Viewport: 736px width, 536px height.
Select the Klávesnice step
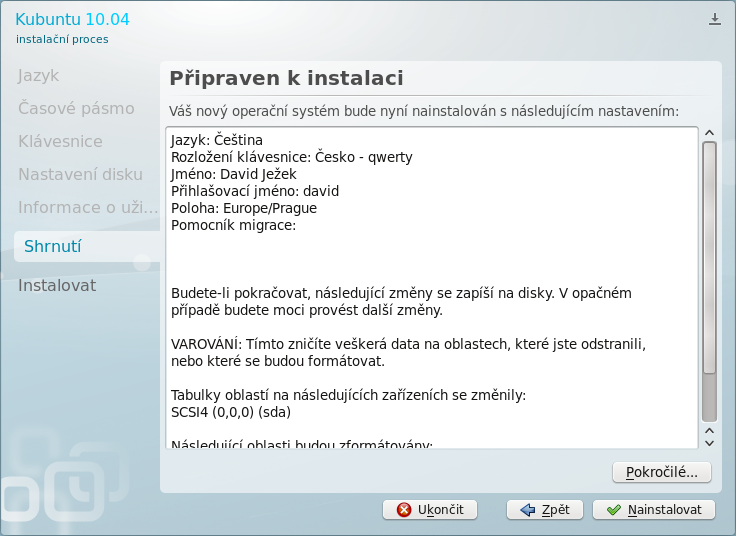click(x=60, y=141)
